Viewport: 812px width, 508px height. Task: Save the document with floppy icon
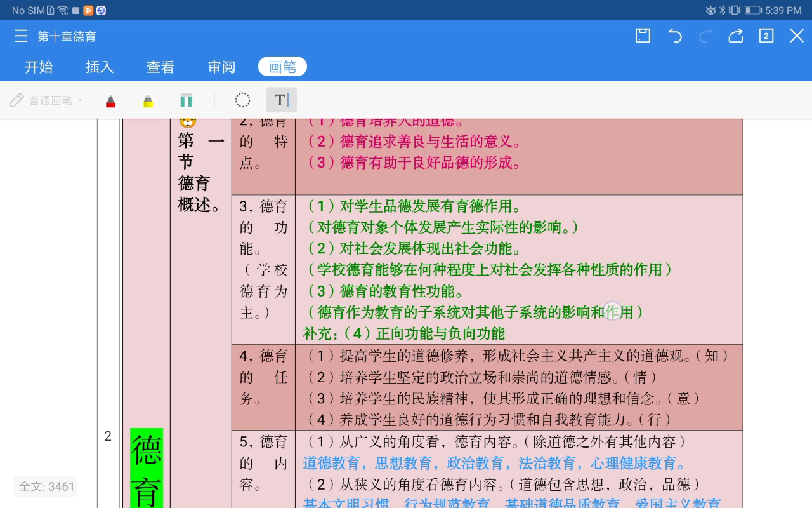(643, 36)
